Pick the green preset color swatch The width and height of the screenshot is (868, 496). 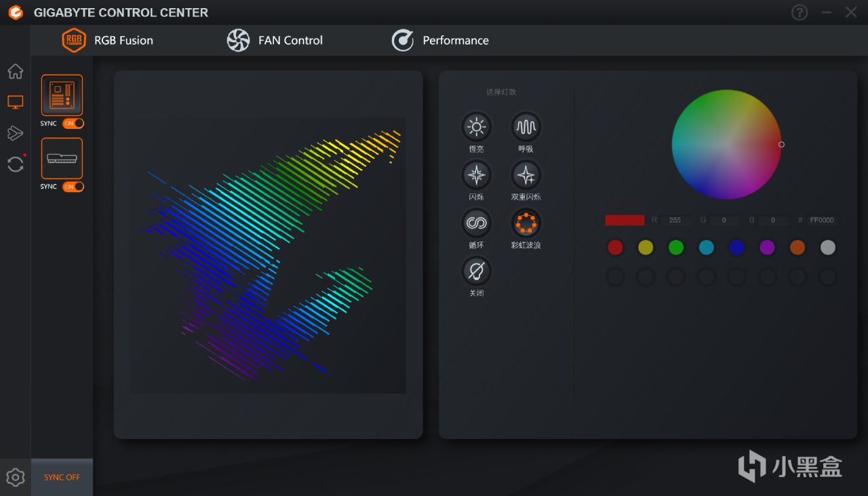pos(676,248)
